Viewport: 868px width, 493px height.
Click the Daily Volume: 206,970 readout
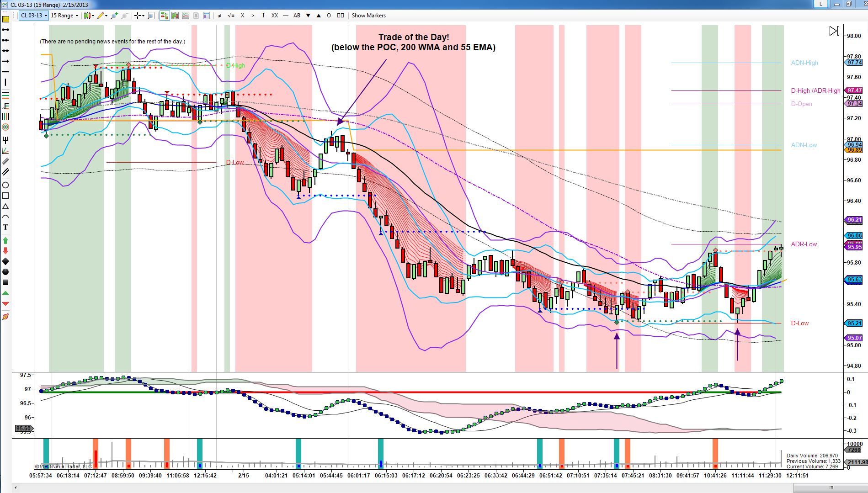[812, 456]
